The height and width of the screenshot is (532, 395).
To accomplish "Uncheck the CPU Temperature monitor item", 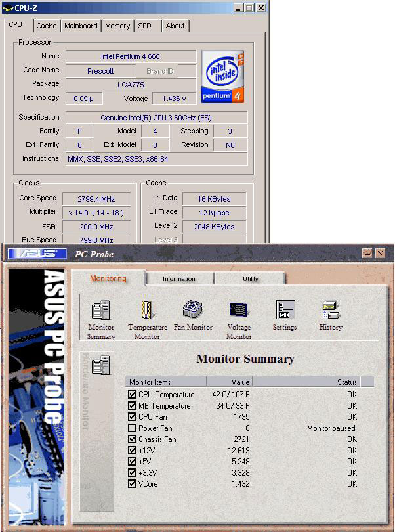I will click(133, 394).
